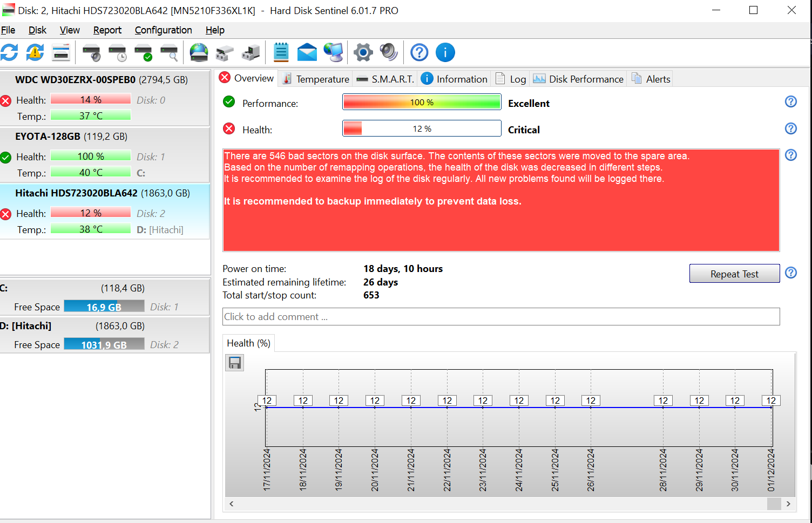Click the second gray server drive icon

pyautogui.click(x=251, y=52)
